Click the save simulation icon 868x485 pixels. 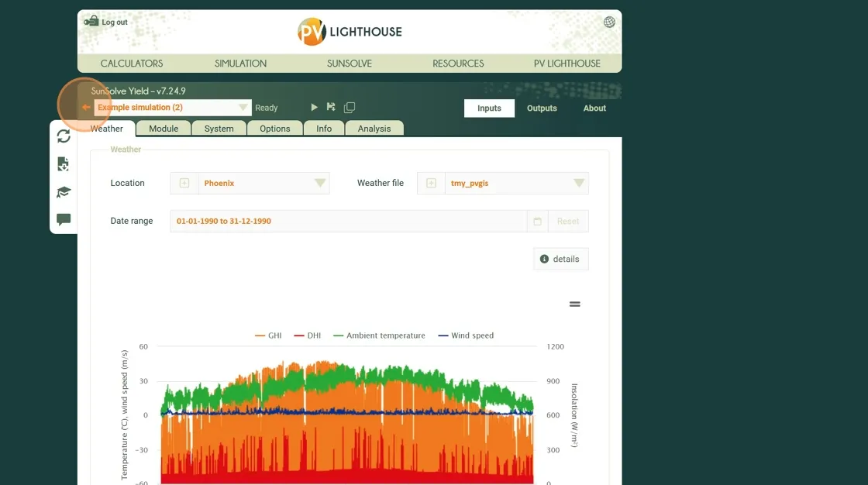pos(332,108)
